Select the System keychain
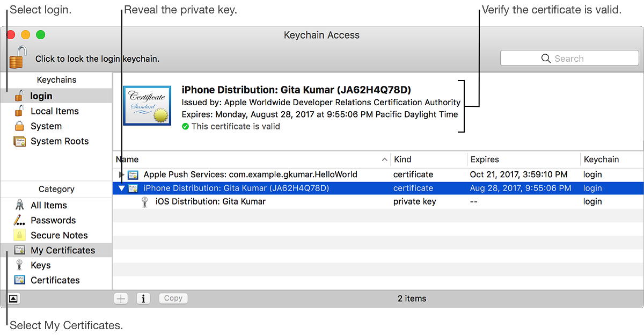Image resolution: width=644 pixels, height=335 pixels. pyautogui.click(x=56, y=126)
